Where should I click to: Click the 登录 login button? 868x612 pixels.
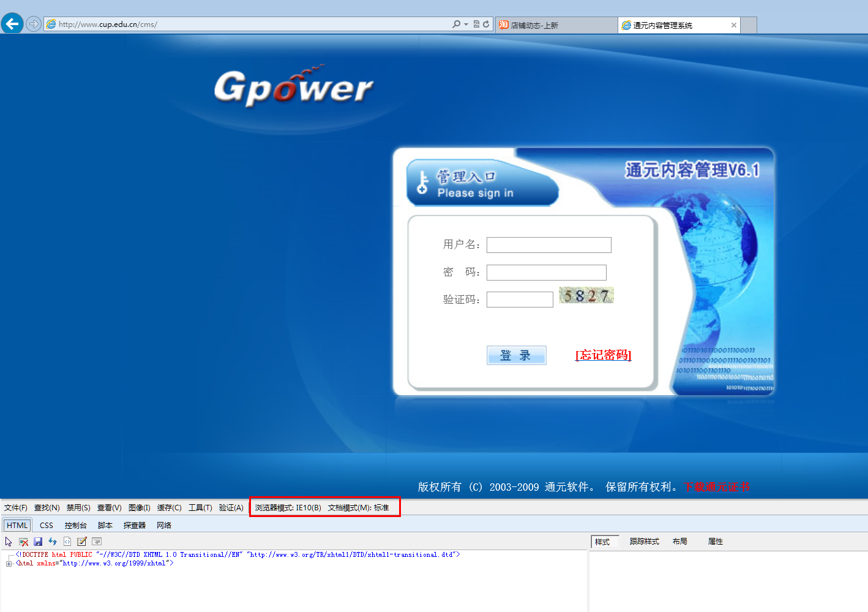(x=516, y=355)
